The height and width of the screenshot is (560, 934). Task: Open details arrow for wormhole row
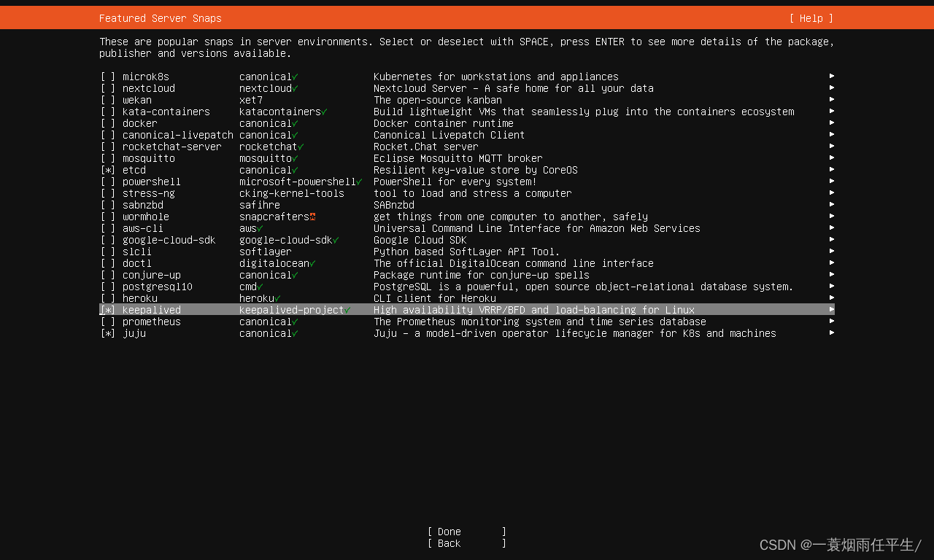coord(832,216)
